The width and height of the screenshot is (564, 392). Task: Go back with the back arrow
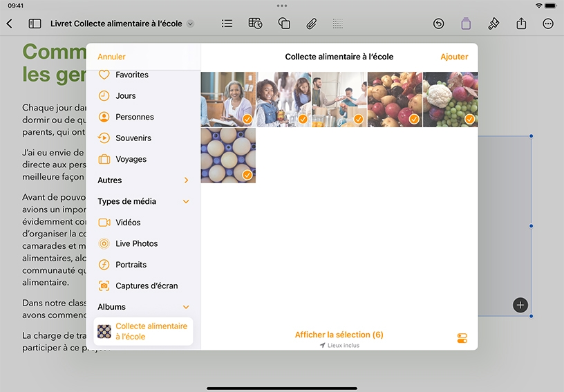10,24
